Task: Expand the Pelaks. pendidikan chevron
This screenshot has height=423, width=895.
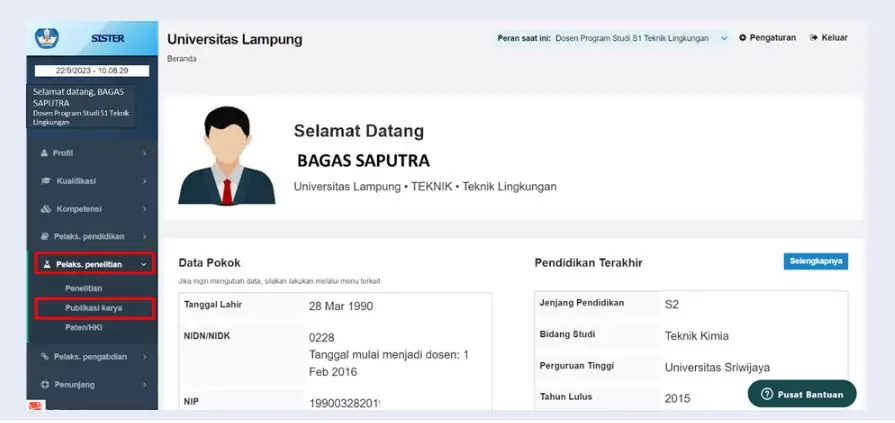Action: [144, 236]
